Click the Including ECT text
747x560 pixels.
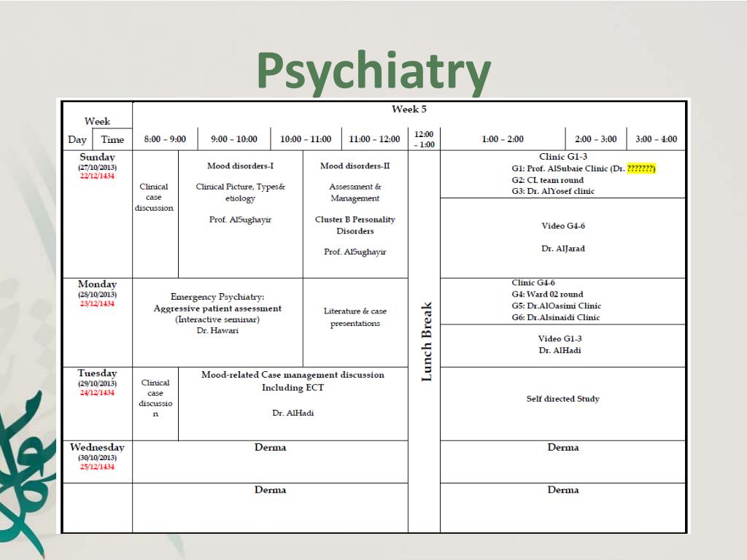click(x=293, y=388)
